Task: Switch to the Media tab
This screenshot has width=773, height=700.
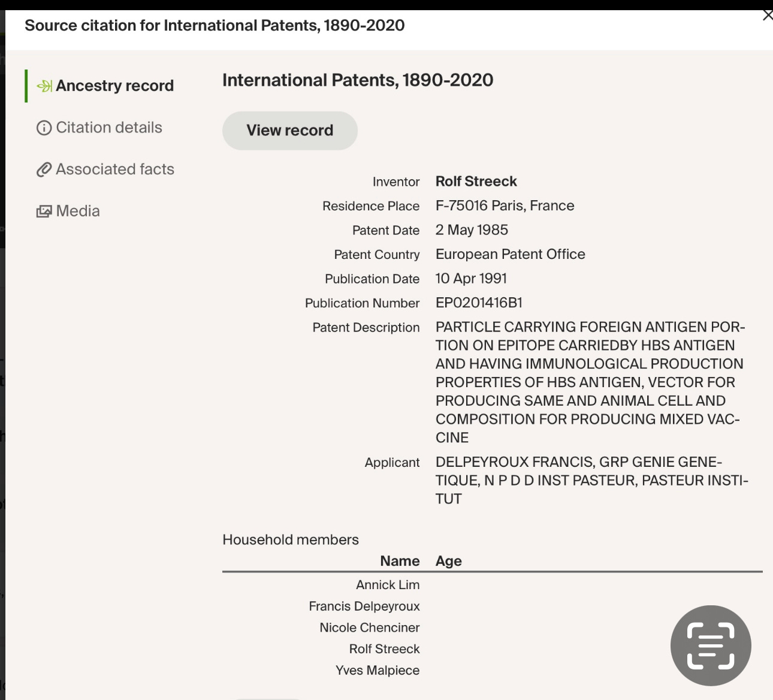Action: click(68, 211)
